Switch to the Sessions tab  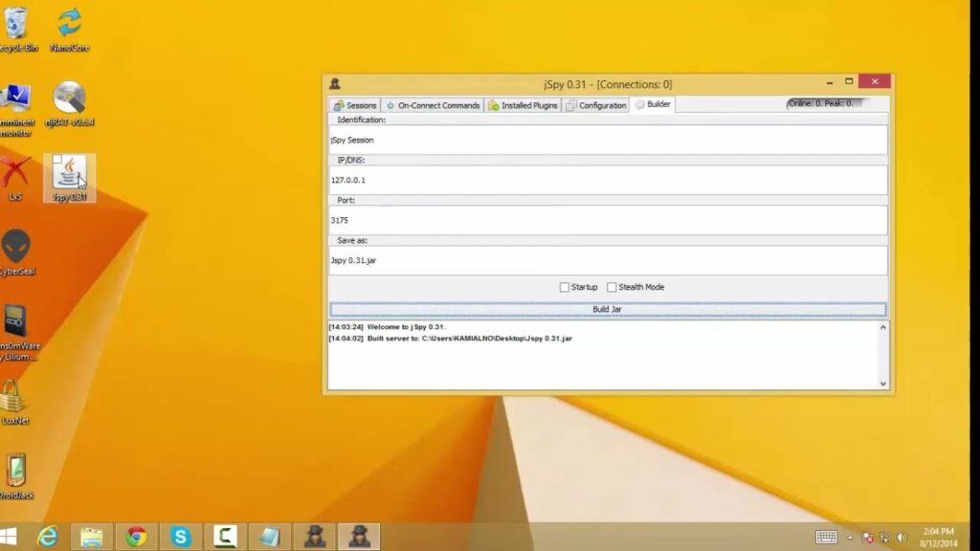coord(355,105)
